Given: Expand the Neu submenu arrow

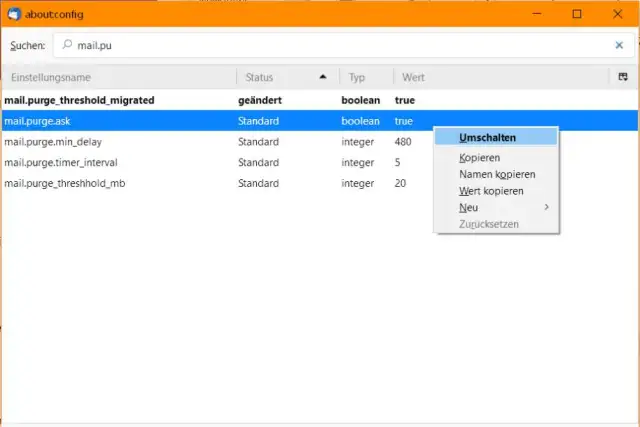Looking at the screenshot, I should (546, 207).
